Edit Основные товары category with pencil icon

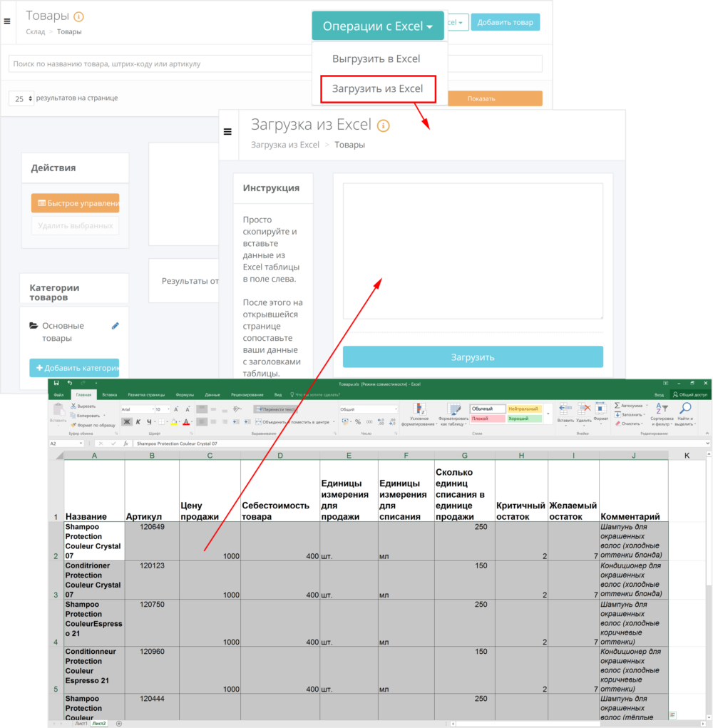pyautogui.click(x=115, y=326)
